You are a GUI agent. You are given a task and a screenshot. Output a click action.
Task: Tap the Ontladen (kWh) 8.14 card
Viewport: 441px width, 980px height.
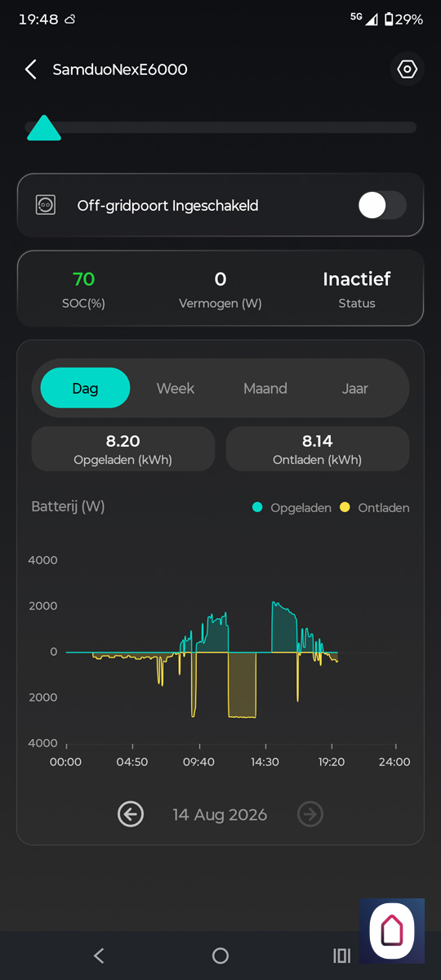318,449
